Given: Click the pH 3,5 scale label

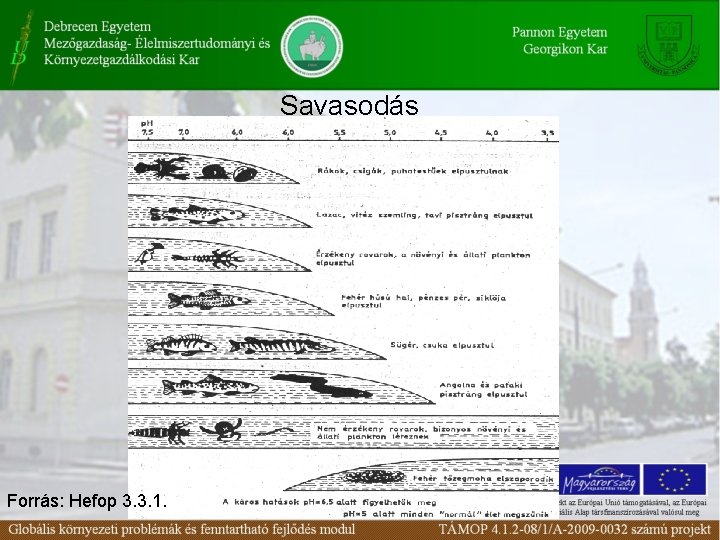Looking at the screenshot, I should (x=547, y=132).
